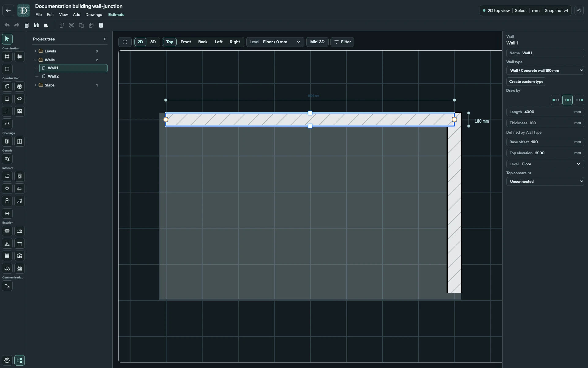
Task: Click the delete trash icon
Action: pos(101,25)
